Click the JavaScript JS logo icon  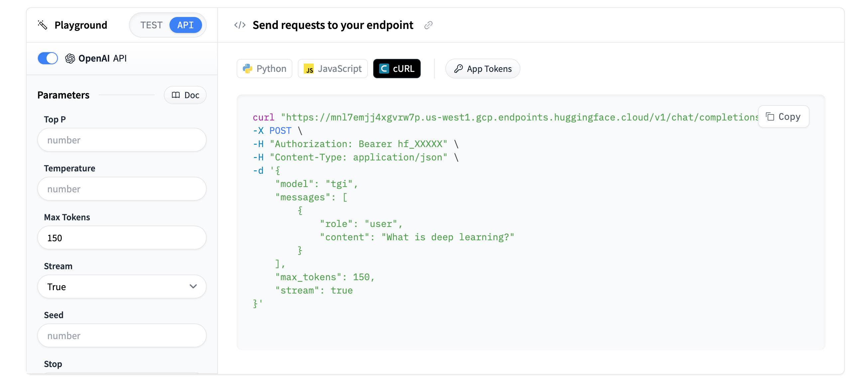pos(309,69)
